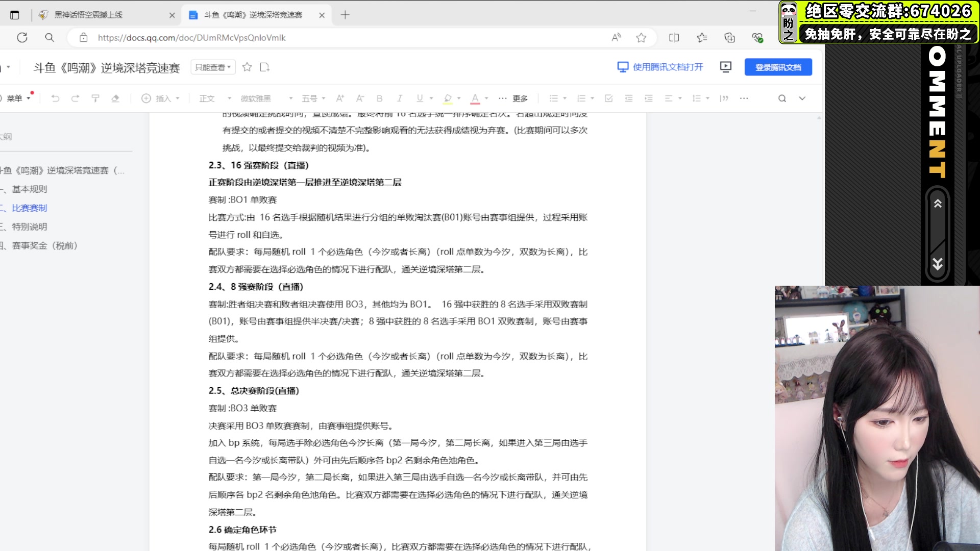Refresh the page with reload icon
The width and height of the screenshot is (980, 551).
tap(22, 37)
